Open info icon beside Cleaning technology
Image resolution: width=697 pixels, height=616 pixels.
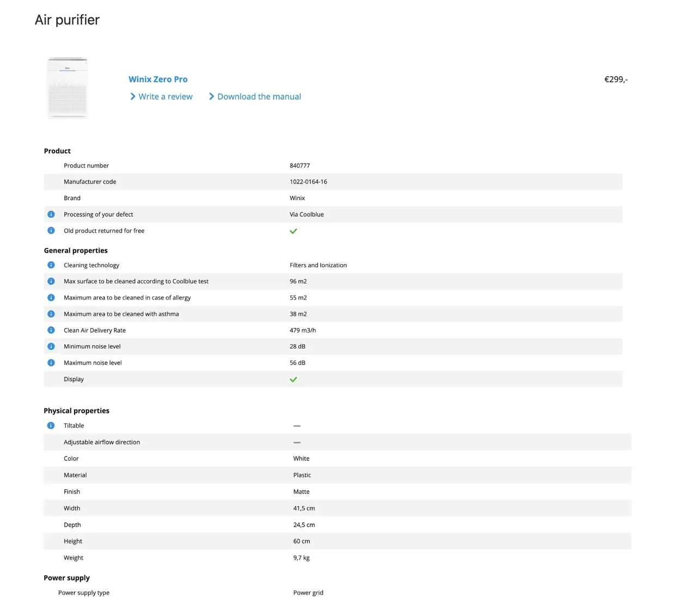51,265
